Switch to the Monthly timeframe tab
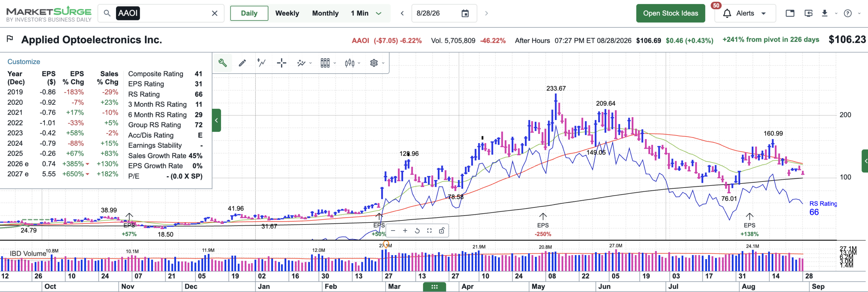 [325, 13]
